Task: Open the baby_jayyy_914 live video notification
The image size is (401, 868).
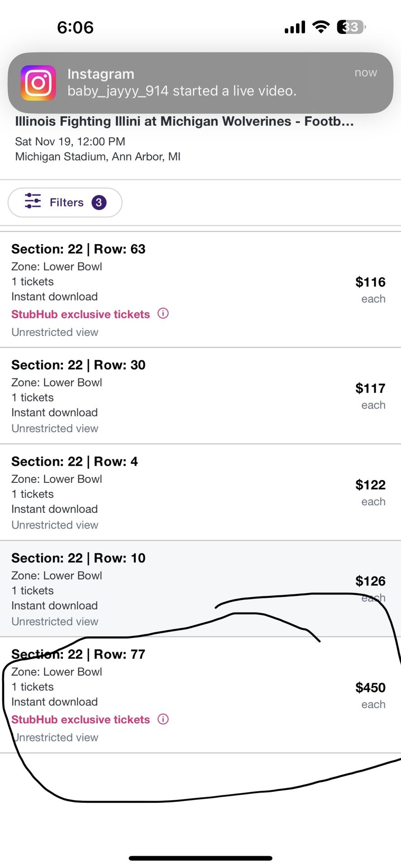Action: [x=200, y=83]
